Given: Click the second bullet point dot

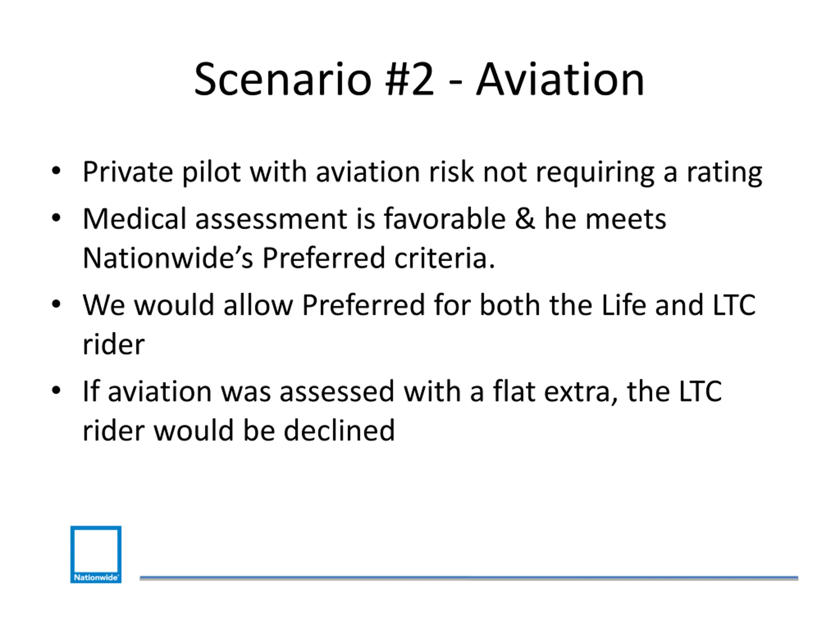Looking at the screenshot, I should [x=56, y=218].
